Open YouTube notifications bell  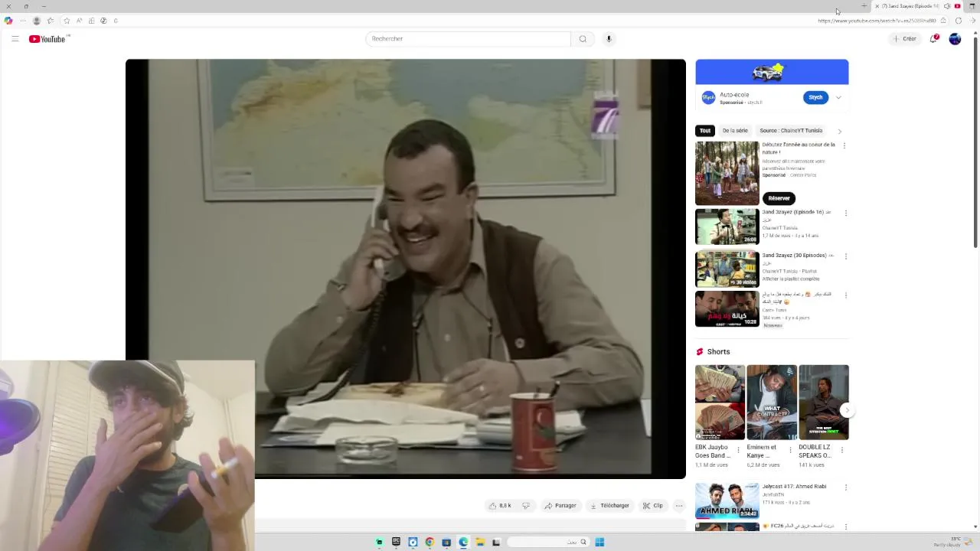coord(933,39)
